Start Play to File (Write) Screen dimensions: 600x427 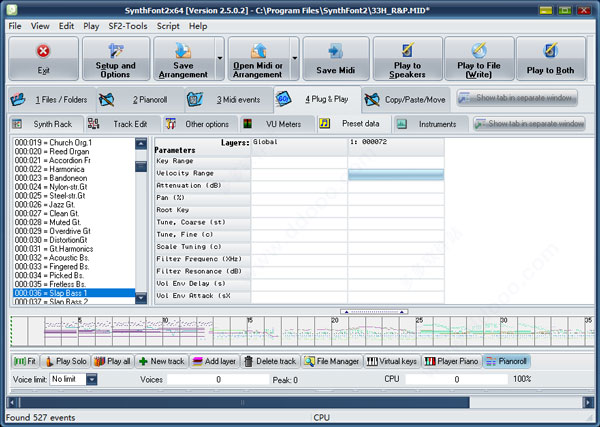[479, 59]
